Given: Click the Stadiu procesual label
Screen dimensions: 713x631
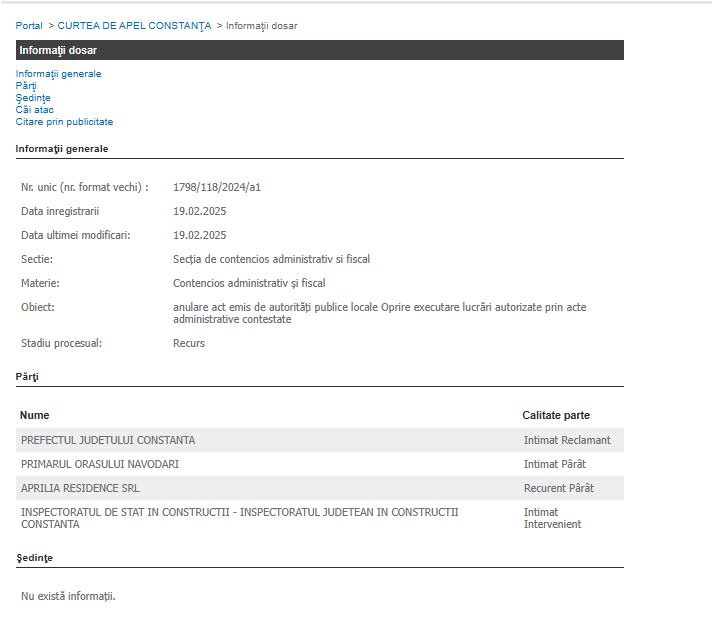Looking at the screenshot, I should point(61,343).
